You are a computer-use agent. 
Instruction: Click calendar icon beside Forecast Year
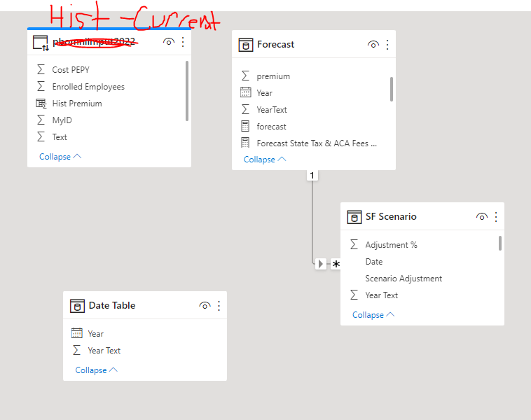pyautogui.click(x=245, y=92)
